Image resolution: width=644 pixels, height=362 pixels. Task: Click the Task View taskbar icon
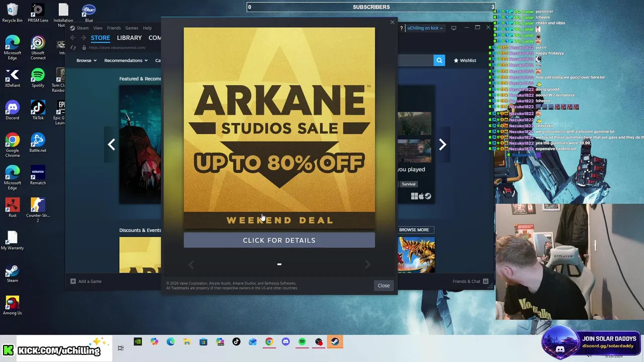(121, 348)
